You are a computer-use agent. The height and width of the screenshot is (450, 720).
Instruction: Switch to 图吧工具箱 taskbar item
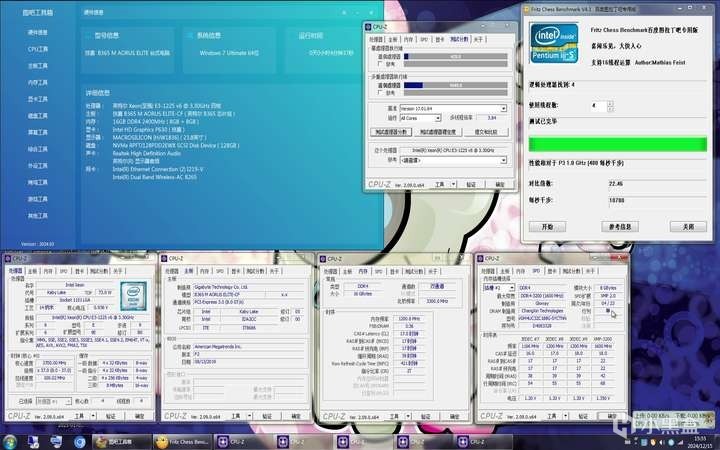point(122,442)
